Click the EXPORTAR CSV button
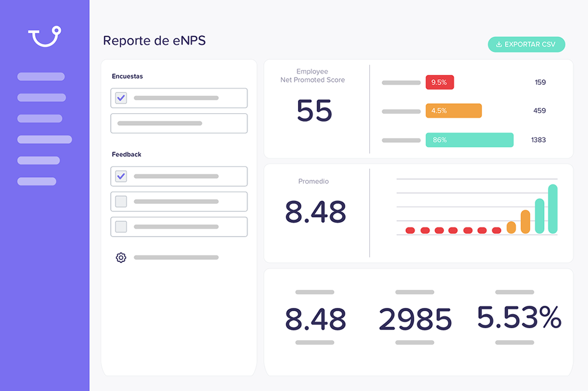588x391 pixels. (x=526, y=44)
